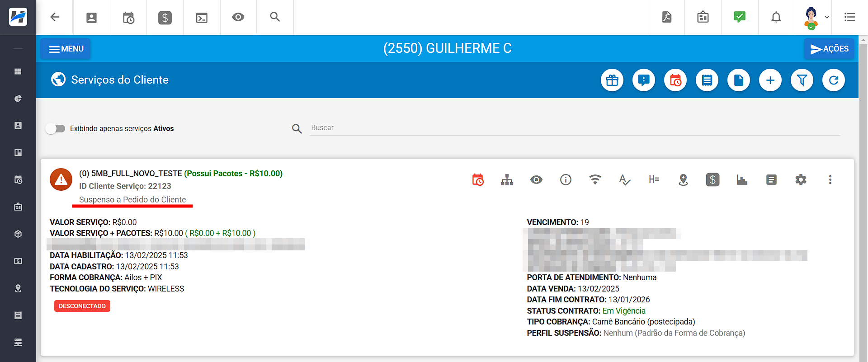Open the list menu icon at far top right
The height and width of the screenshot is (362, 868).
(850, 17)
